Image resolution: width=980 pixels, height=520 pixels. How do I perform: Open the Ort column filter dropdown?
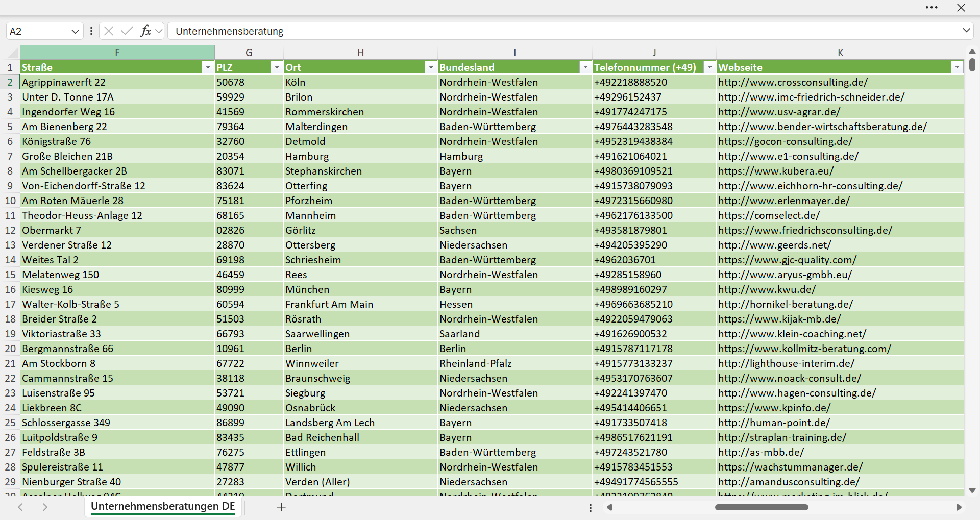click(x=431, y=67)
